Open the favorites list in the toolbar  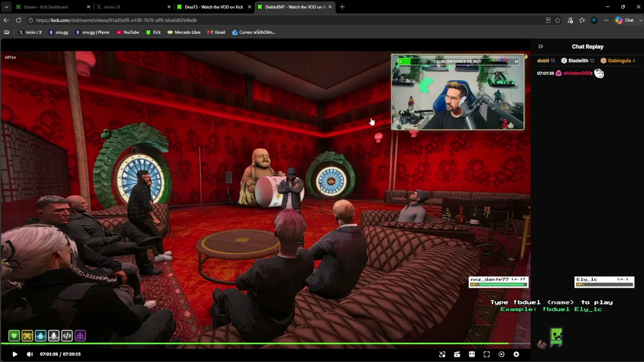click(582, 20)
